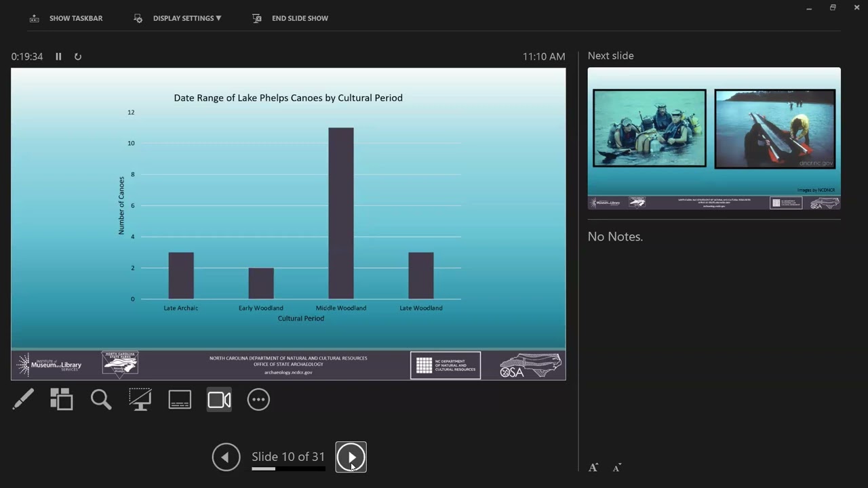The image size is (868, 488).
Task: Black out the slide show screen
Action: point(140,399)
